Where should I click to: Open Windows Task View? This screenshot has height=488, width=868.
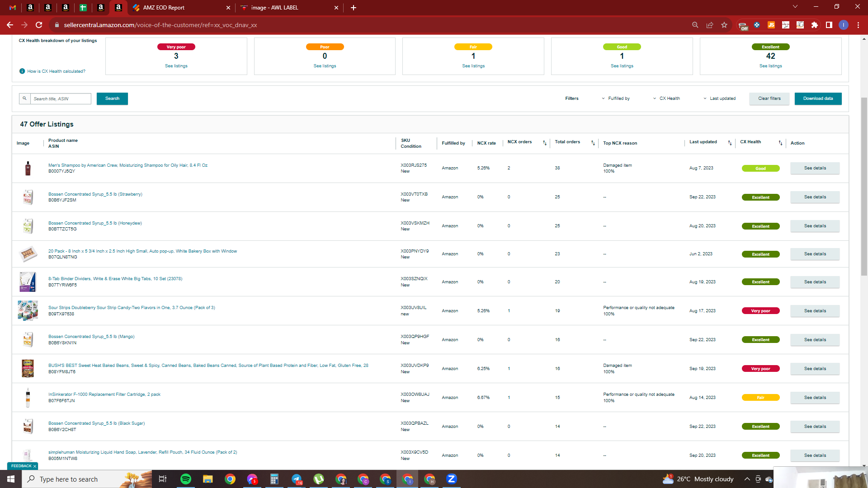coord(163,479)
